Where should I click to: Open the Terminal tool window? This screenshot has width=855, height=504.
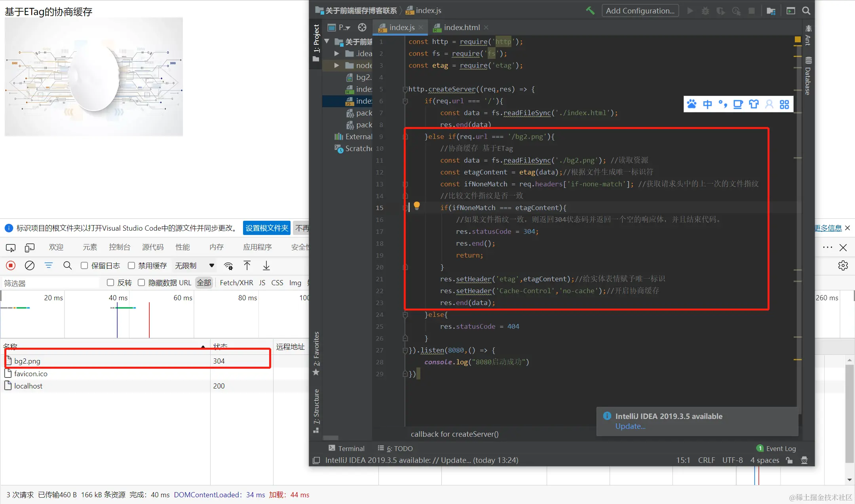347,448
